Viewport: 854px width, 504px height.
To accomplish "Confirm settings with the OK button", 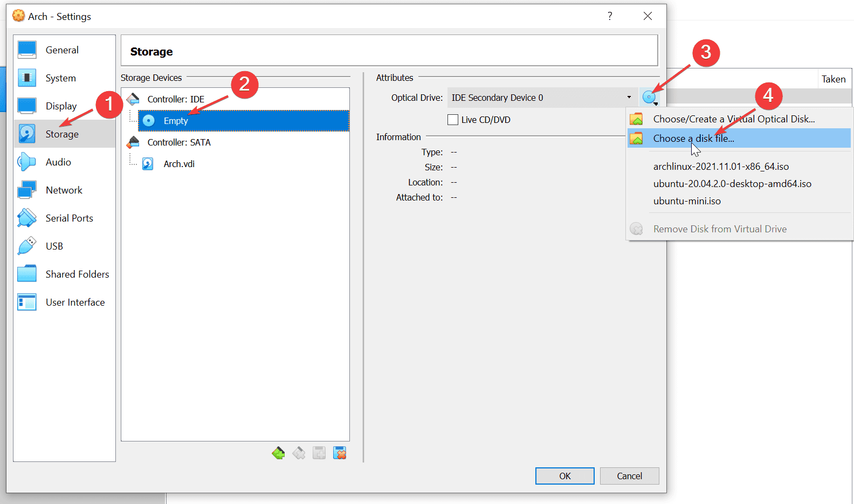I will tap(565, 476).
